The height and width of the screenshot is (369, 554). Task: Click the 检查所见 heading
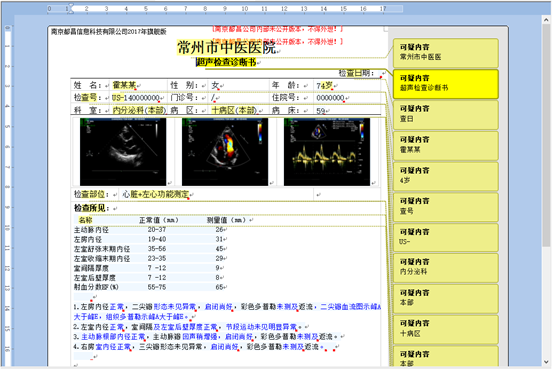(x=91, y=208)
